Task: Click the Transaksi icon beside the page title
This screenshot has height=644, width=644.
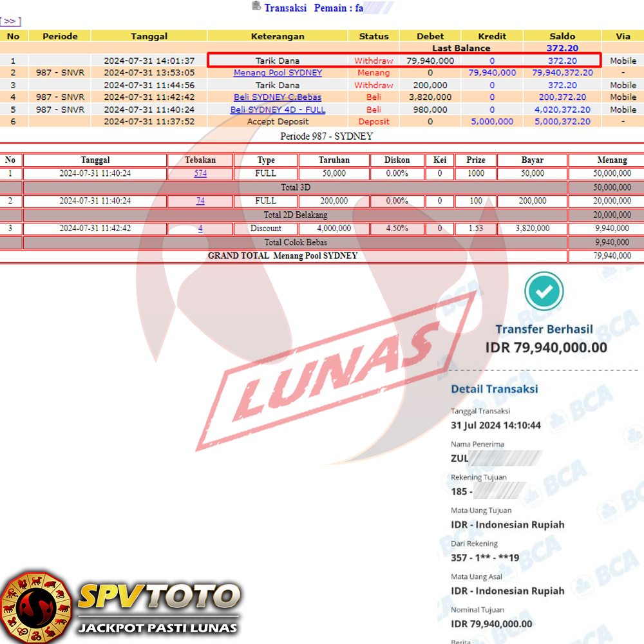Action: point(257,6)
